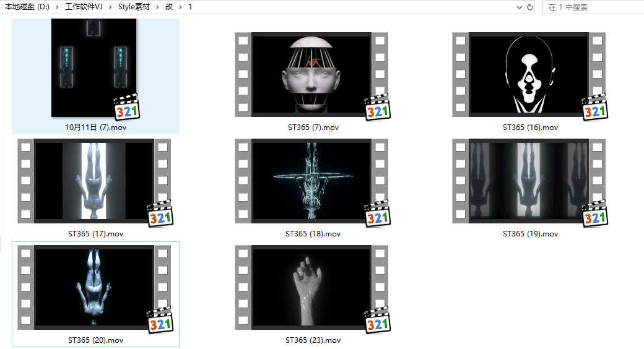Image resolution: width=644 pixels, height=349 pixels.
Task: Click the 321 player icon on ST365 (17).mov
Action: pyautogui.click(x=160, y=214)
